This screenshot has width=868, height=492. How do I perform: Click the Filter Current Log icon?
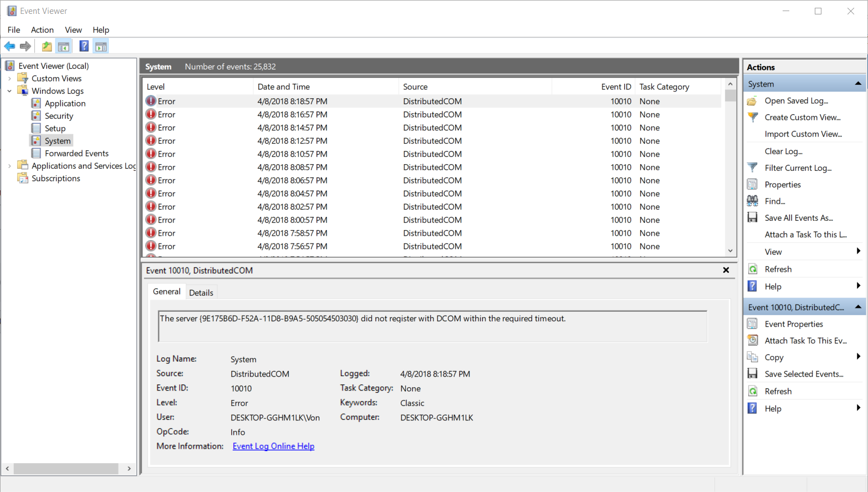pos(752,168)
